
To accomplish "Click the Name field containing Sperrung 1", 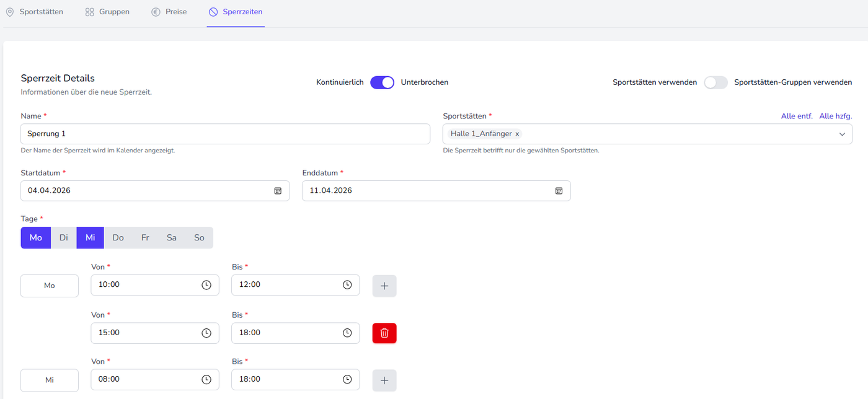I will (225, 134).
